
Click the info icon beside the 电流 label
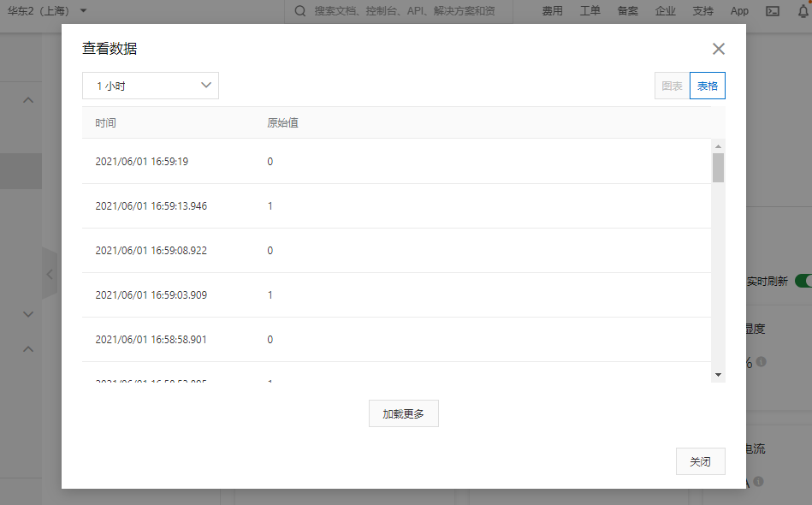pos(758,481)
